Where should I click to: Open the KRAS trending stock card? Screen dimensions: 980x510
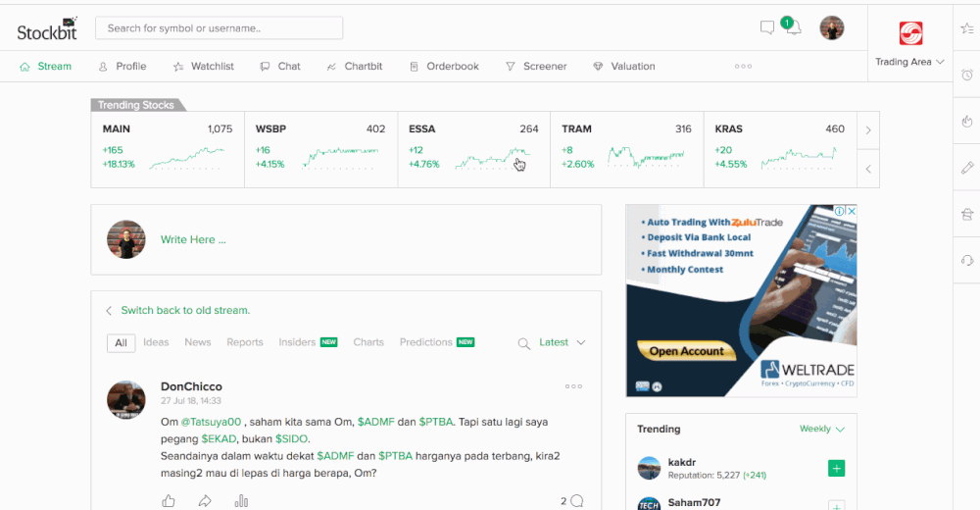pyautogui.click(x=780, y=149)
